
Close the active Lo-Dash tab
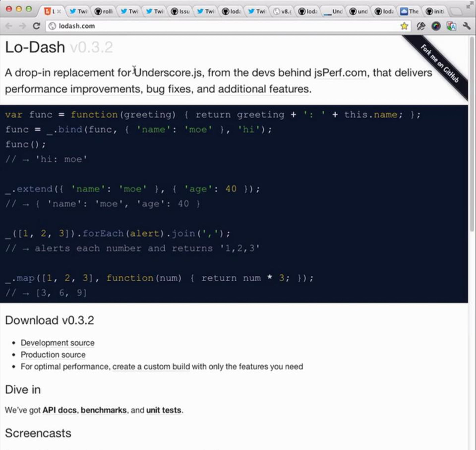[59, 11]
